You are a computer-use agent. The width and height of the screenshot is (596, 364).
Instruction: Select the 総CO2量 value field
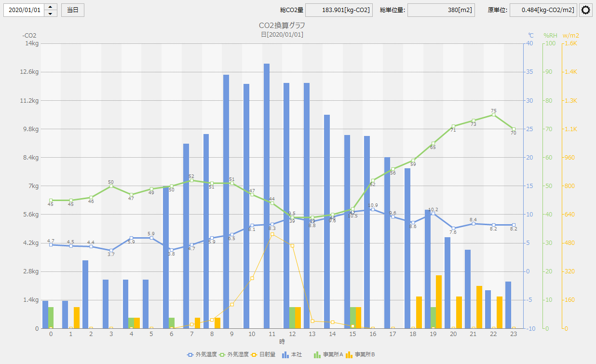point(339,10)
